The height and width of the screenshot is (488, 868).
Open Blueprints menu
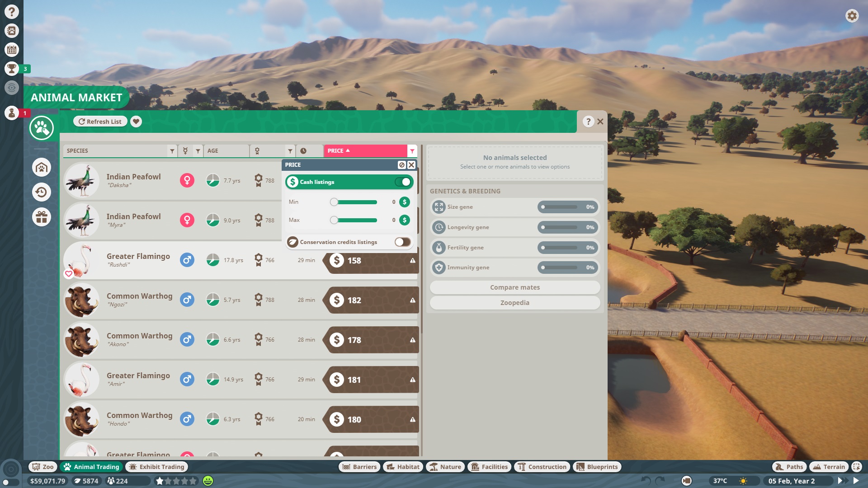pyautogui.click(x=597, y=467)
